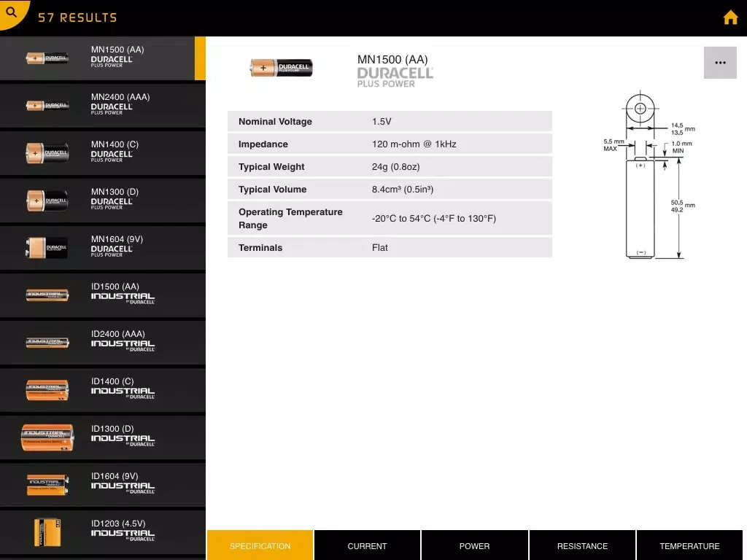Click the Industrial by Duracell logo on the ID1500 row

(x=123, y=298)
